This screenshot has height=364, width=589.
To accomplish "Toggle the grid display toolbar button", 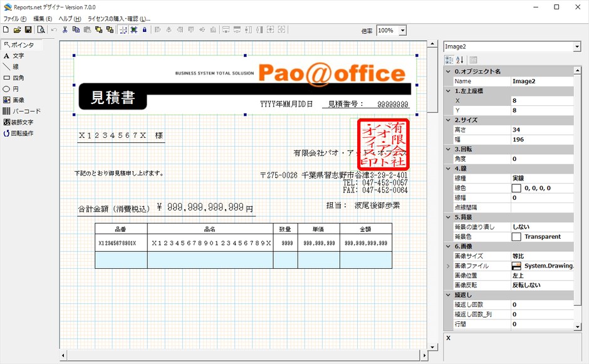I will click(123, 30).
